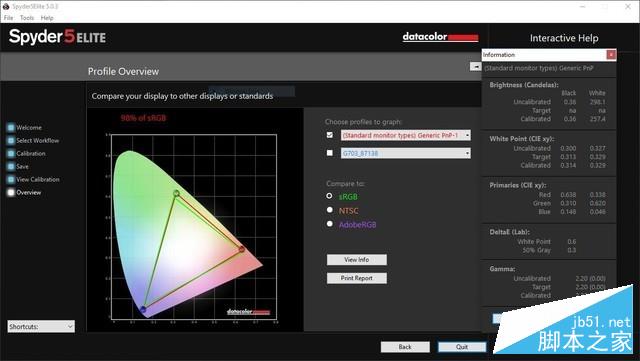Click the Welcome step label
The image size is (640, 361).
29,127
